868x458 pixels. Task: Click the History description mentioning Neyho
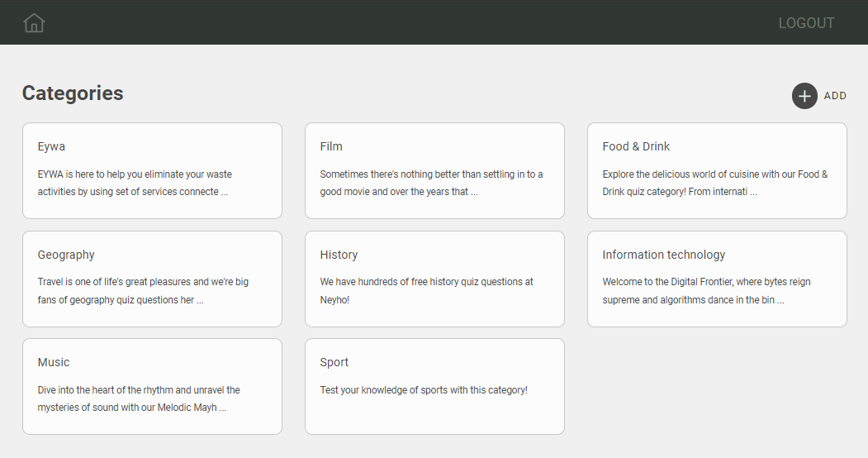(426, 291)
